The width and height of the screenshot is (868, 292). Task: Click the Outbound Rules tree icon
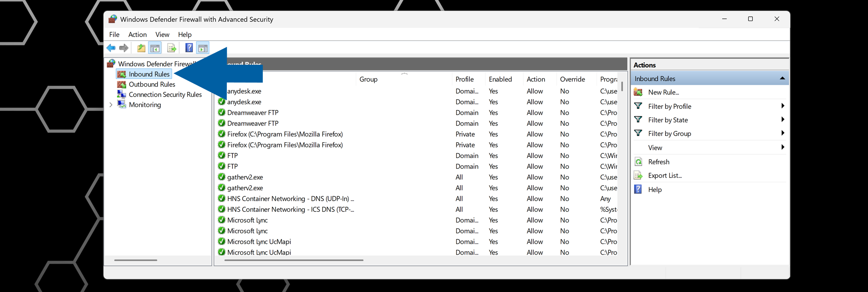[122, 84]
